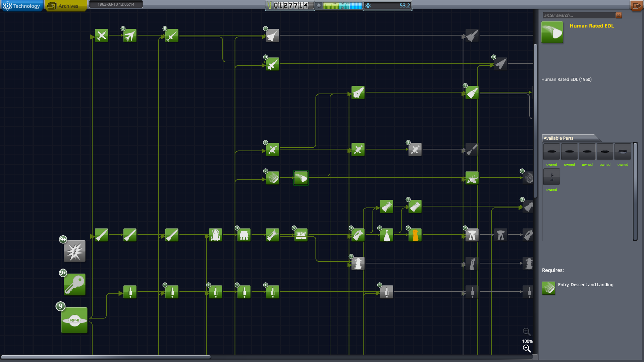Select the first owned heat shield part

click(x=551, y=152)
